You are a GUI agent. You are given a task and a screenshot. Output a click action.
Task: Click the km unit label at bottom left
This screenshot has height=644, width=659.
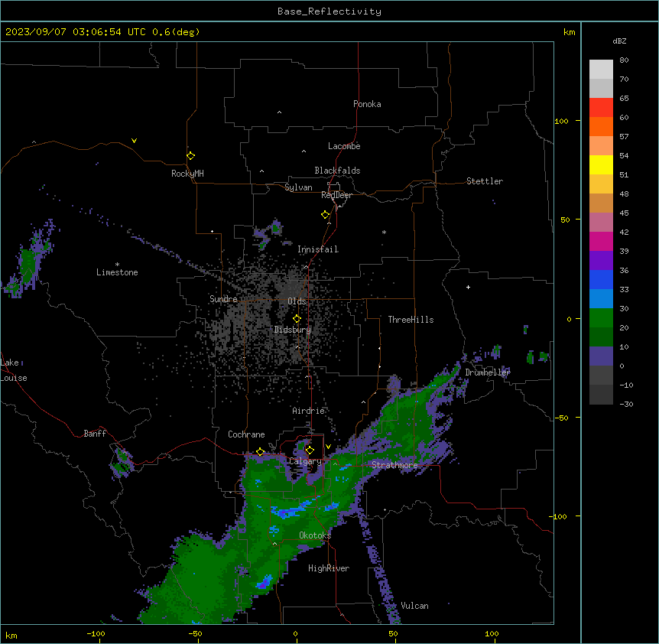coord(11,635)
